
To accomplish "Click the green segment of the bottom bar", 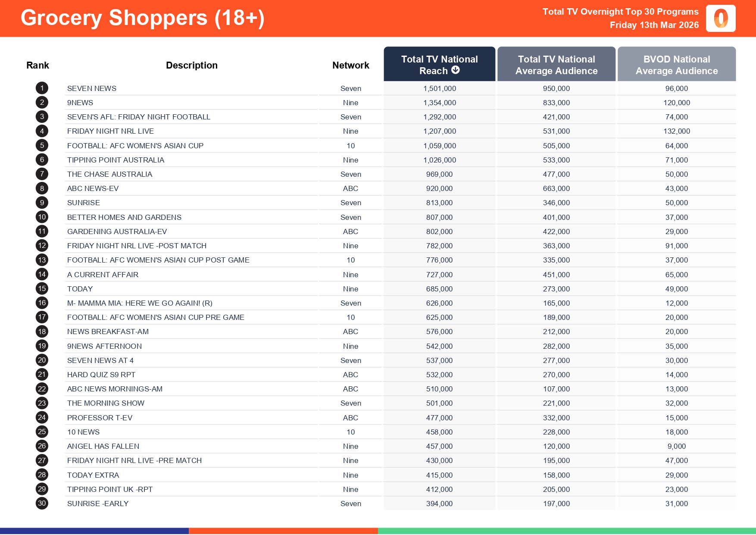I will pos(567,531).
